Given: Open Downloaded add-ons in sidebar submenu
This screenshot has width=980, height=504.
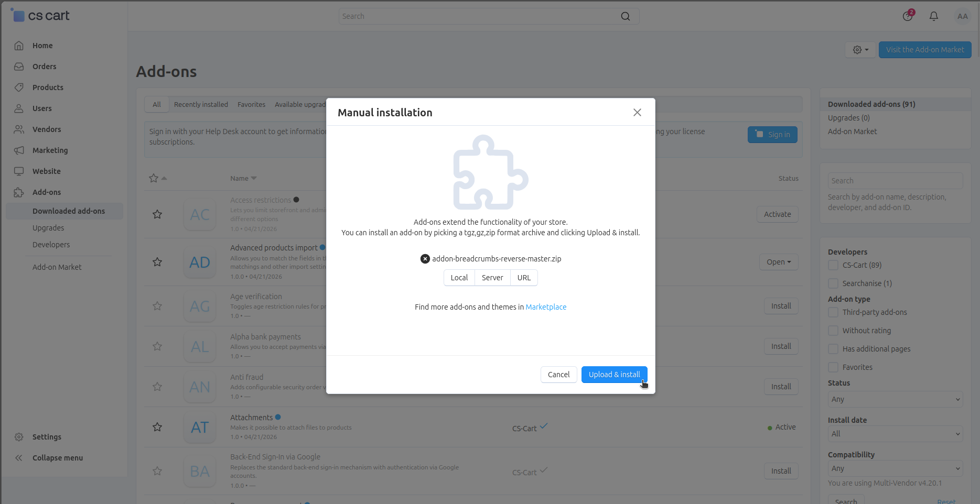Looking at the screenshot, I should (69, 211).
